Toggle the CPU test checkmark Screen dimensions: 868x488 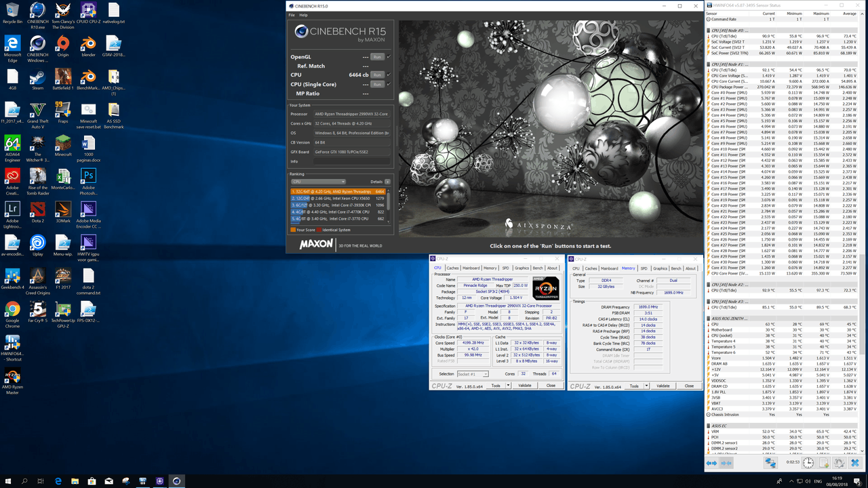389,75
